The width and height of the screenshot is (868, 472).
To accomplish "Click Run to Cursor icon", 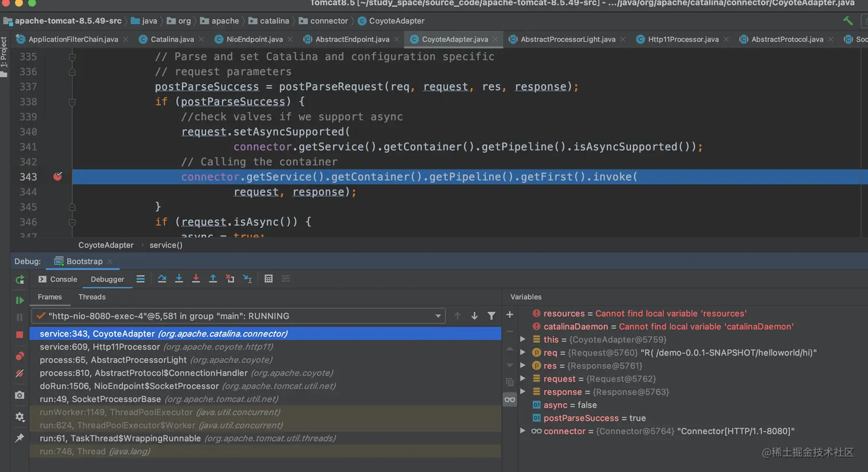I will click(247, 279).
